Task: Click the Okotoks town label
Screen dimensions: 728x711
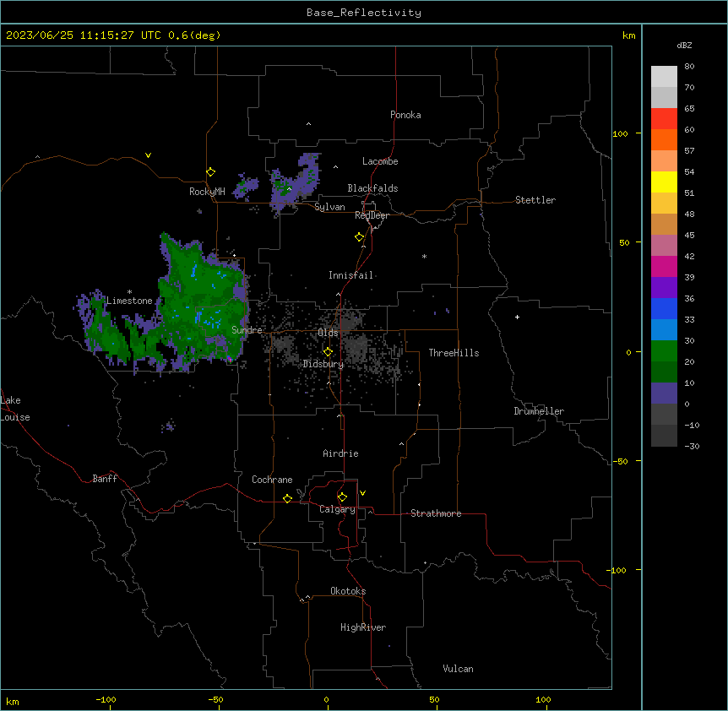Action: pos(348,591)
